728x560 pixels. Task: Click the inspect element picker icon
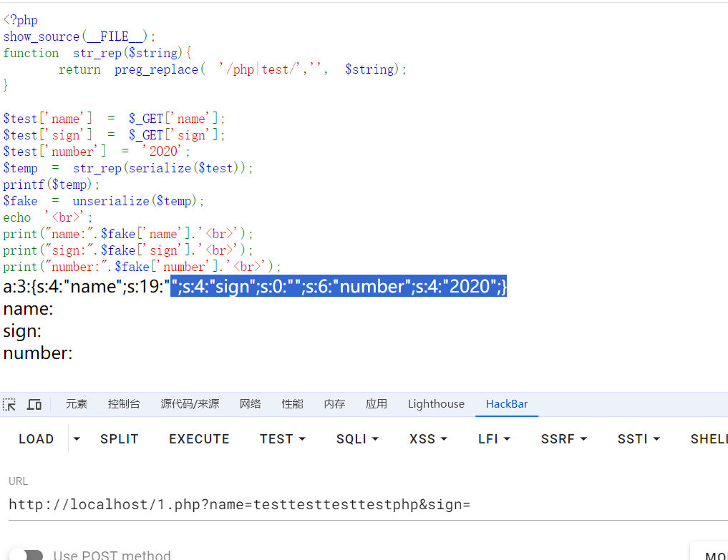click(9, 404)
